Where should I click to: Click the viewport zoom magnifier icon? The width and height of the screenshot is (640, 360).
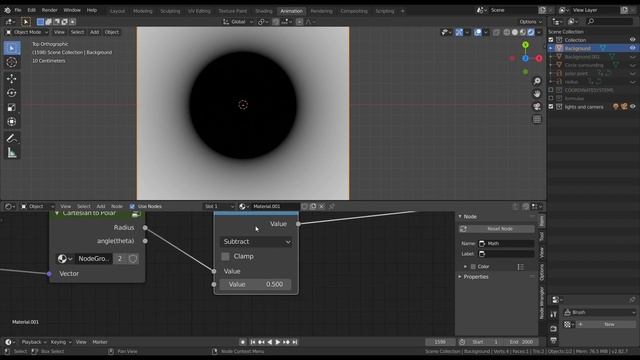pyautogui.click(x=537, y=81)
